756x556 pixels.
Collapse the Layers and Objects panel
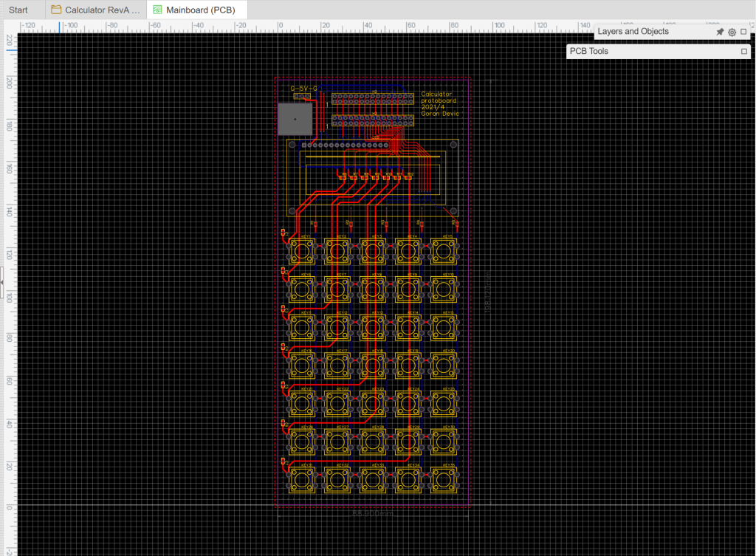[743, 32]
